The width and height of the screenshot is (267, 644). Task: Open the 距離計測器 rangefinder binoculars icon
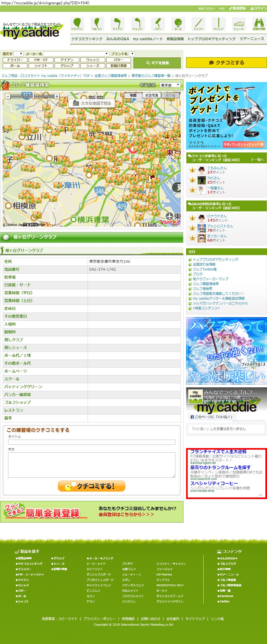(259, 24)
